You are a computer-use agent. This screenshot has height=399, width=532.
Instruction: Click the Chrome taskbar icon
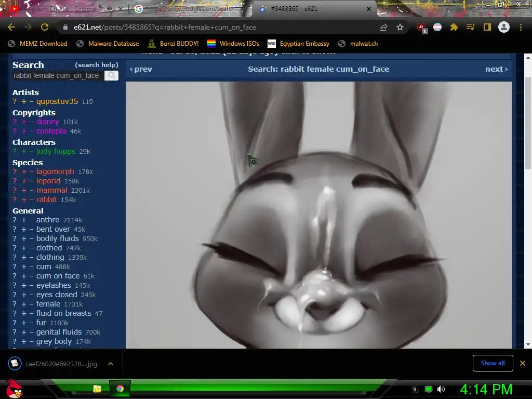click(120, 389)
